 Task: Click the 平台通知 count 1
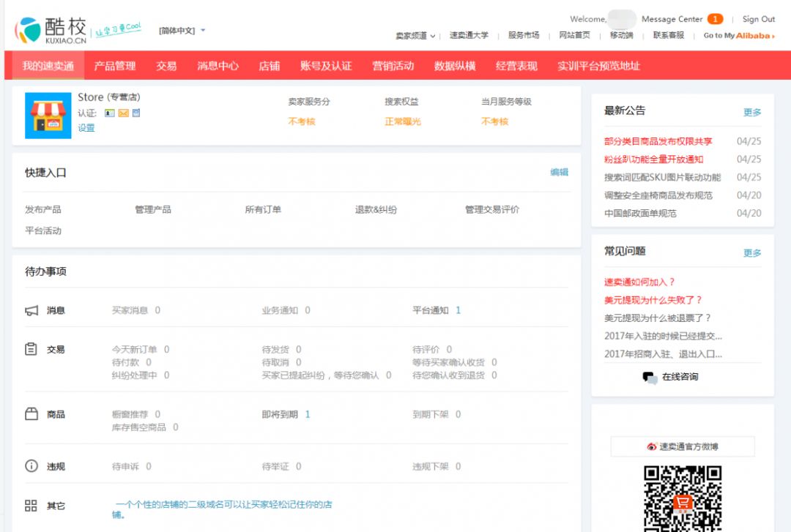[x=458, y=310]
